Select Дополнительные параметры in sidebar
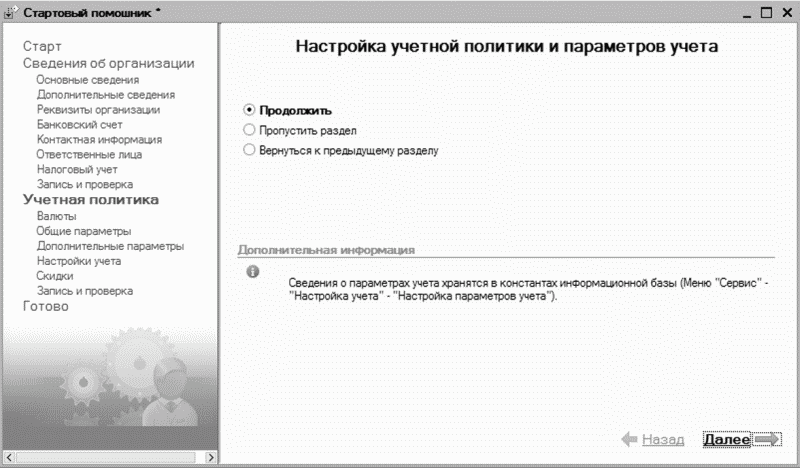The width and height of the screenshot is (800, 468). pos(110,246)
